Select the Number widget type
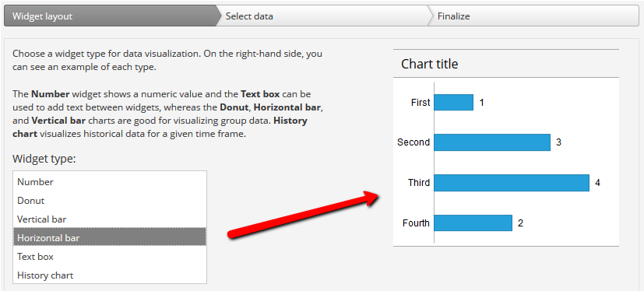 click(110, 182)
